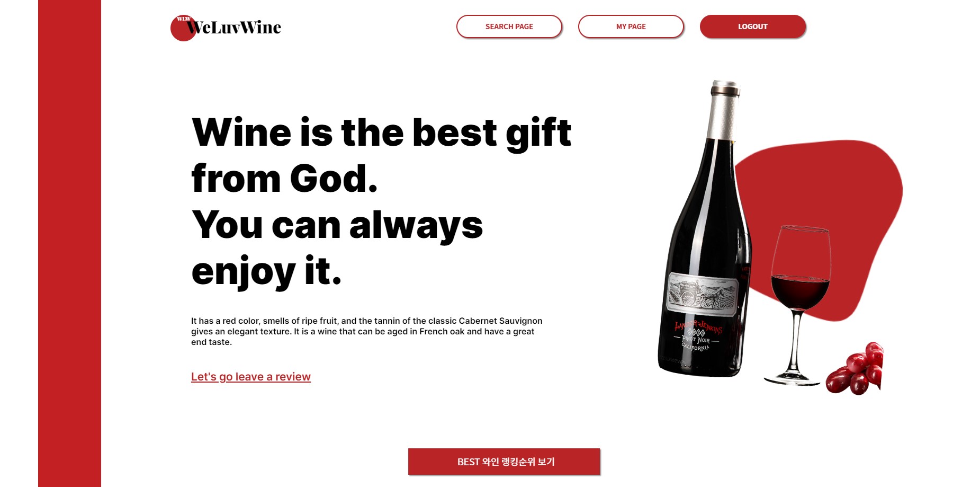The image size is (980, 487).
Task: Click the "enjoy it." headline line
Action: 266,271
